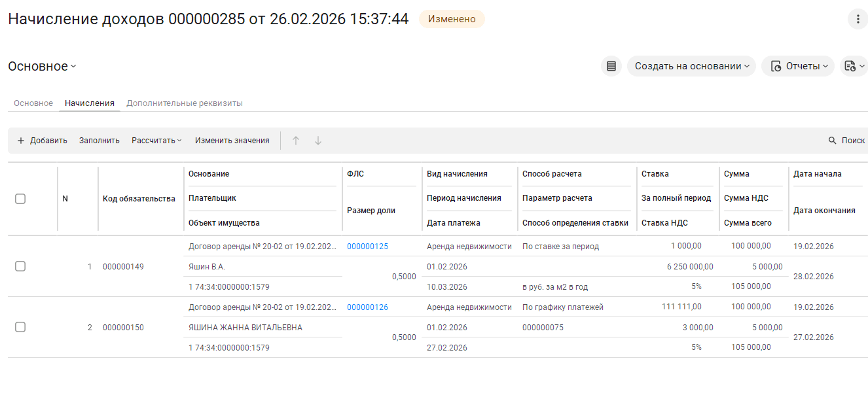Viewport: 868px width, 395px height.
Task: Open ФЛС link 000000126
Action: click(367, 307)
